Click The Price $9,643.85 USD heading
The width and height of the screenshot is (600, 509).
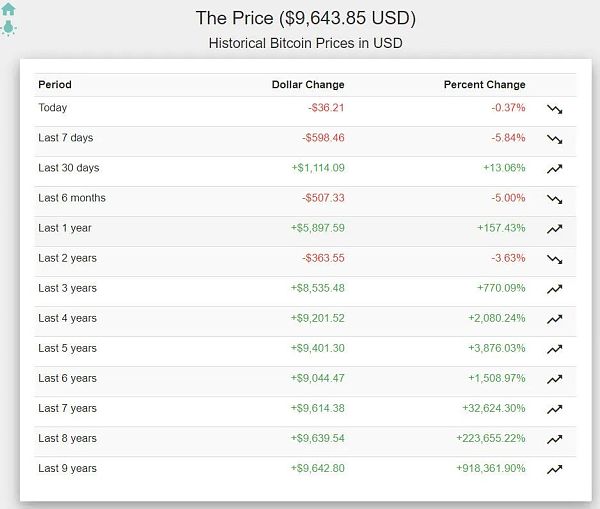coord(305,18)
